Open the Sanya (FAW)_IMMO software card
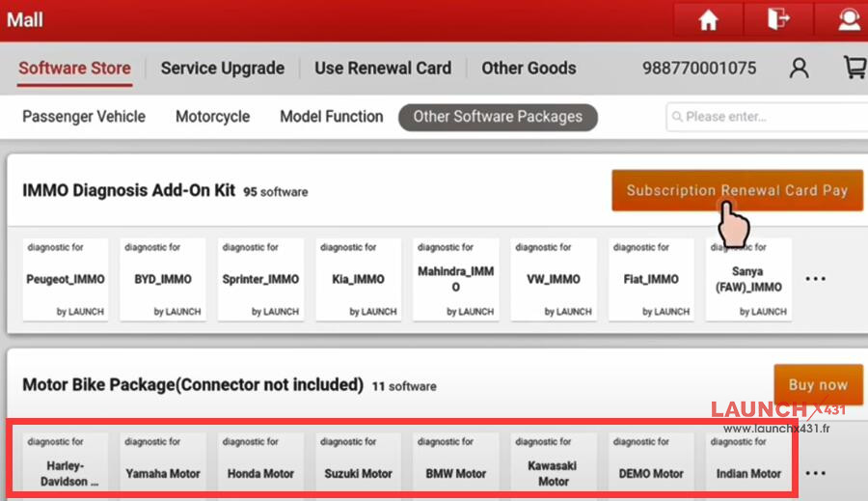The height and width of the screenshot is (501, 868). (x=748, y=279)
